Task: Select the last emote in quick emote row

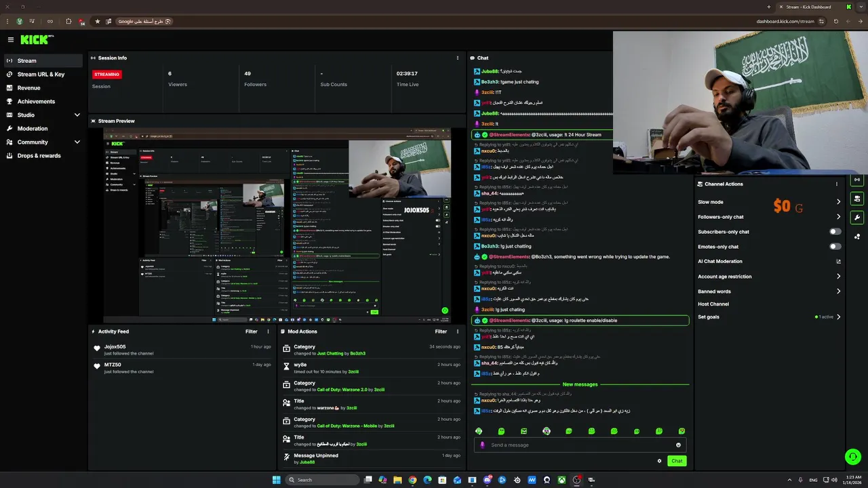Action: (x=682, y=431)
